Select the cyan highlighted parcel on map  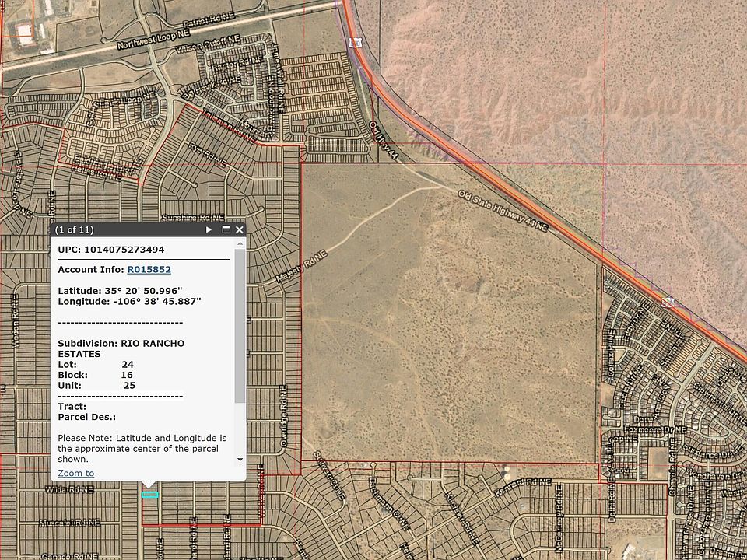150,495
